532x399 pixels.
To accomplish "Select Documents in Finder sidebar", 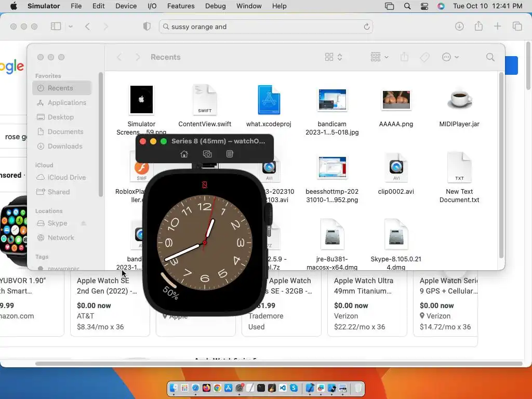I will (62, 131).
